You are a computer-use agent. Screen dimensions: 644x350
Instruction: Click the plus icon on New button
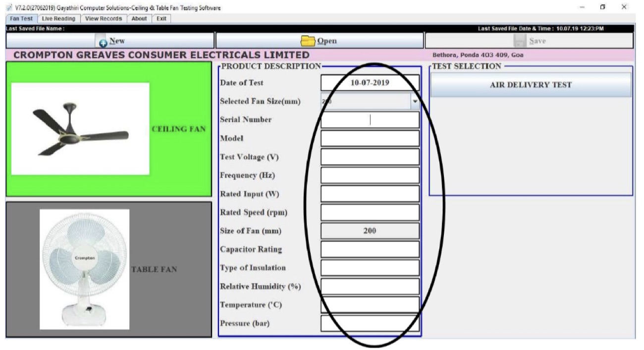103,43
